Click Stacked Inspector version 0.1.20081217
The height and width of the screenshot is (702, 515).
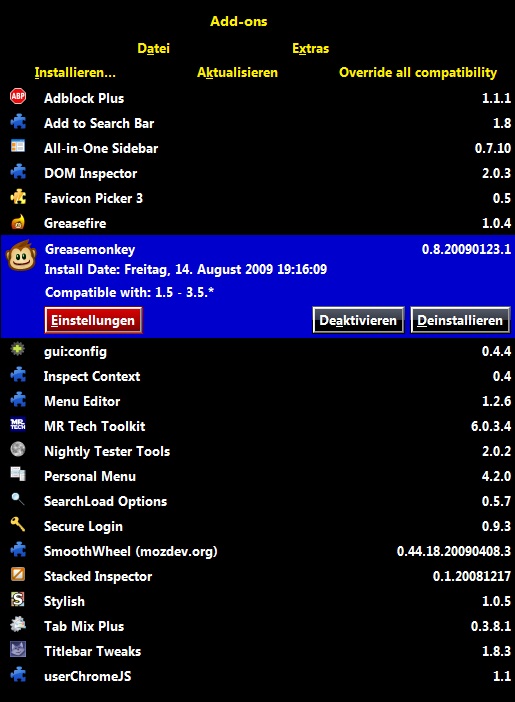(x=472, y=577)
